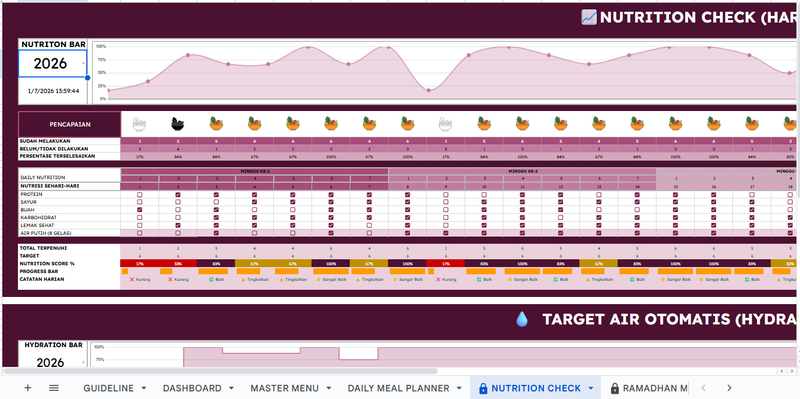Click the green check Baik status for day 3
This screenshot has height=399, width=800.
click(217, 280)
